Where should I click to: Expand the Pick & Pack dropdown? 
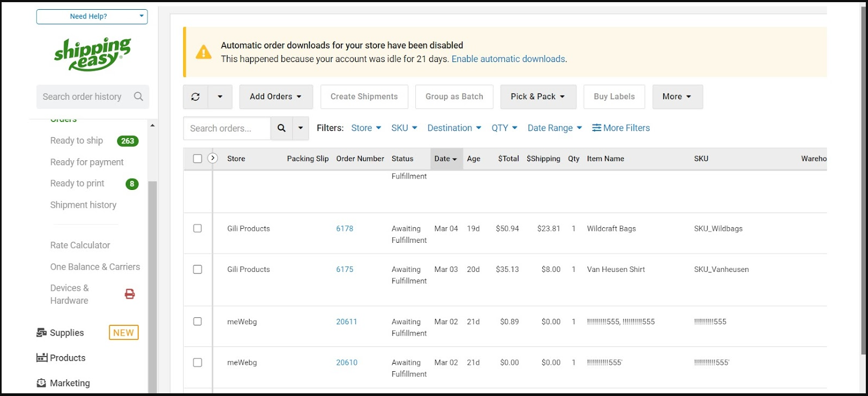[537, 97]
